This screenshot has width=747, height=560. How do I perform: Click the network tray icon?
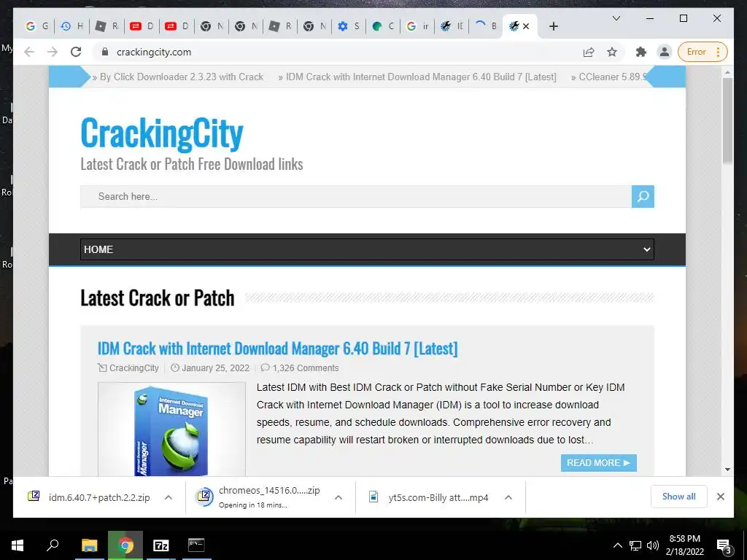coord(635,545)
